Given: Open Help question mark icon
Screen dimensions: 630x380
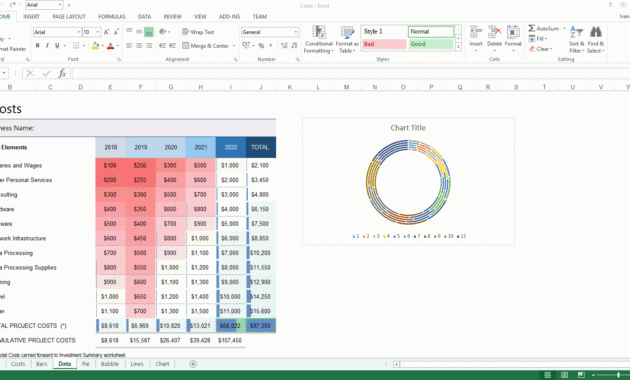Looking at the screenshot, I should click(610, 5).
